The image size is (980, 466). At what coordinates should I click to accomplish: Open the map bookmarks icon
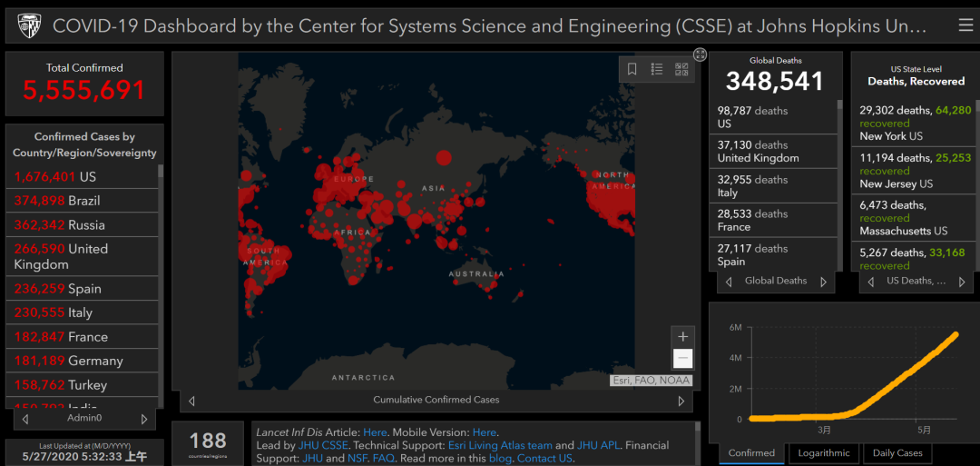[x=632, y=69]
